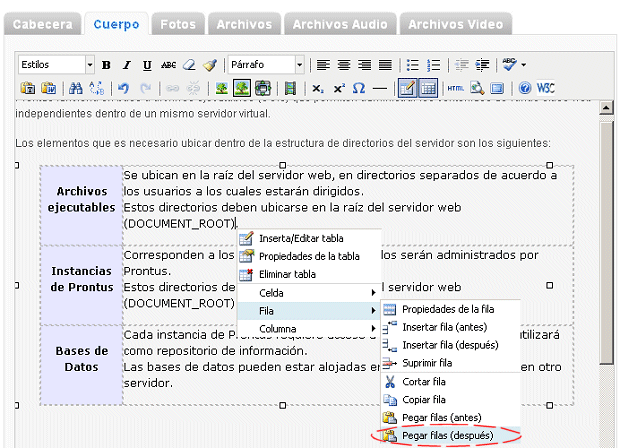Expand the Columna submenu

point(309,329)
